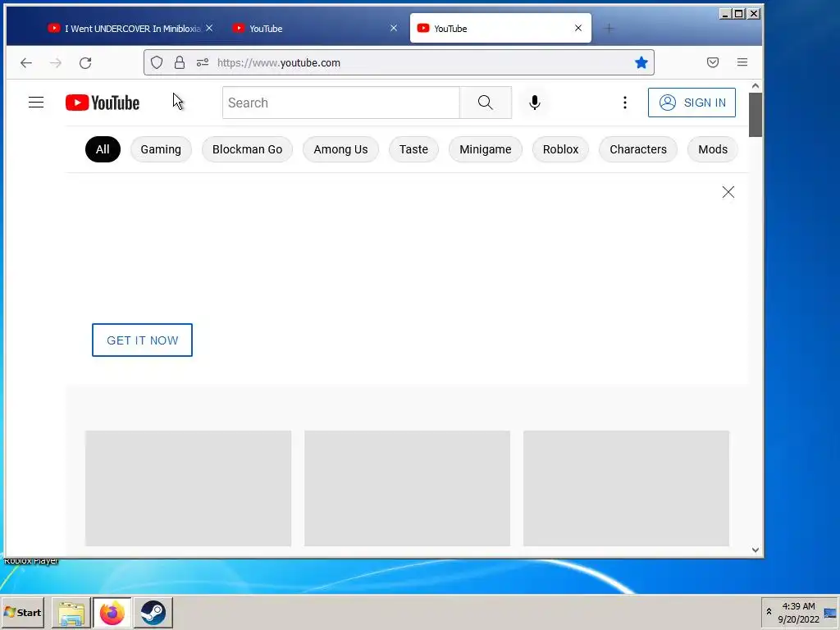Select the Characters filter chip
The width and height of the screenshot is (840, 630).
click(638, 149)
